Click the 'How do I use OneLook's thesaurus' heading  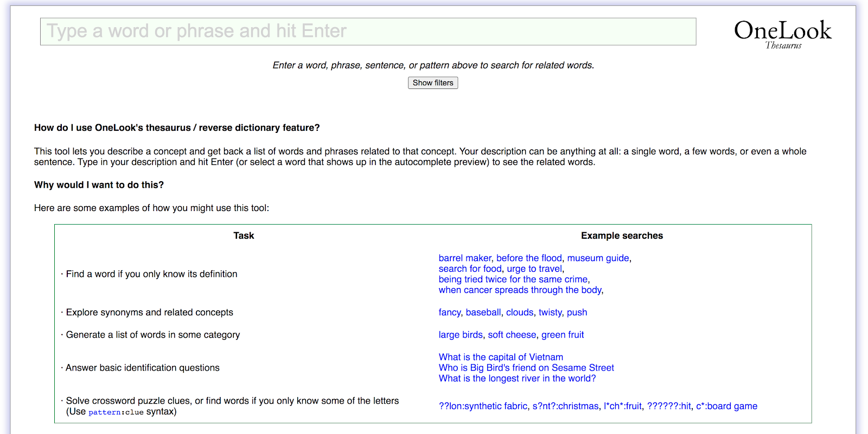(x=177, y=128)
